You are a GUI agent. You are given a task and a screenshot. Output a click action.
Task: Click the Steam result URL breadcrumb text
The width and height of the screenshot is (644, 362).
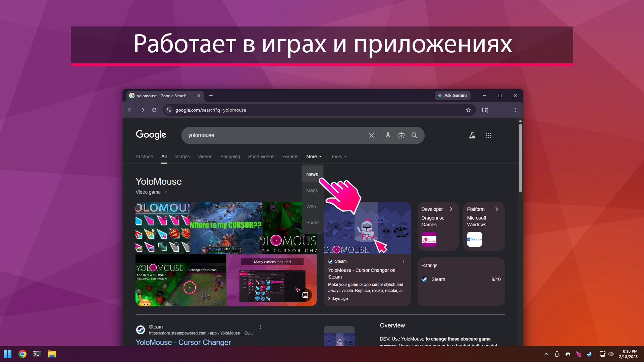201,333
